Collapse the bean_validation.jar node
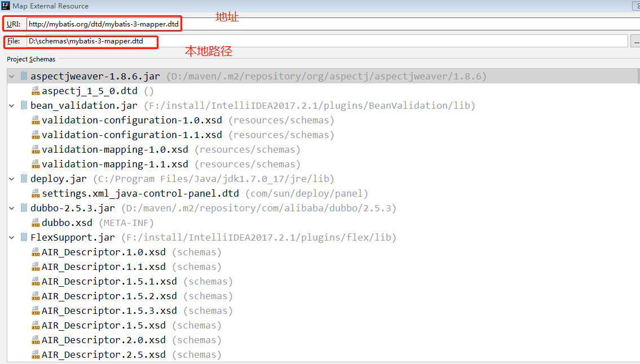 pos(12,106)
